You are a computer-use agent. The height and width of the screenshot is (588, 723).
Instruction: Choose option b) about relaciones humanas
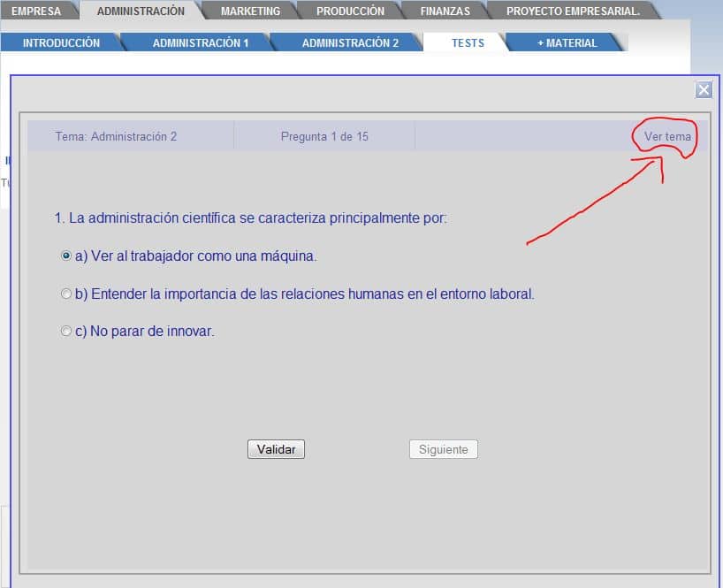66,294
